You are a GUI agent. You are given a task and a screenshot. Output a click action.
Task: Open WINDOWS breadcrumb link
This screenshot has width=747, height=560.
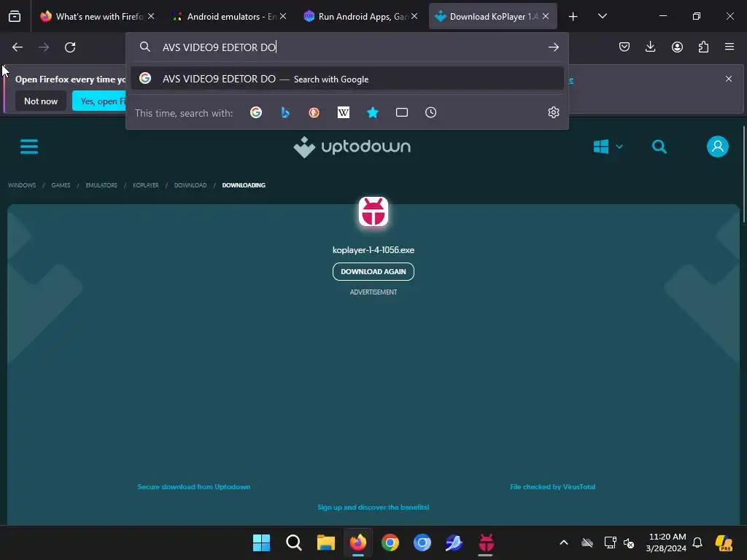click(x=22, y=185)
